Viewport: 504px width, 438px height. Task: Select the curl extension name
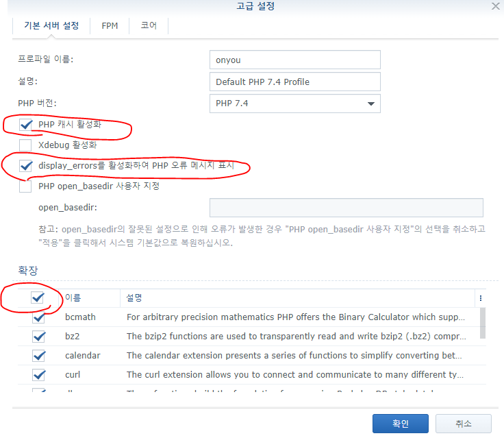pos(73,375)
